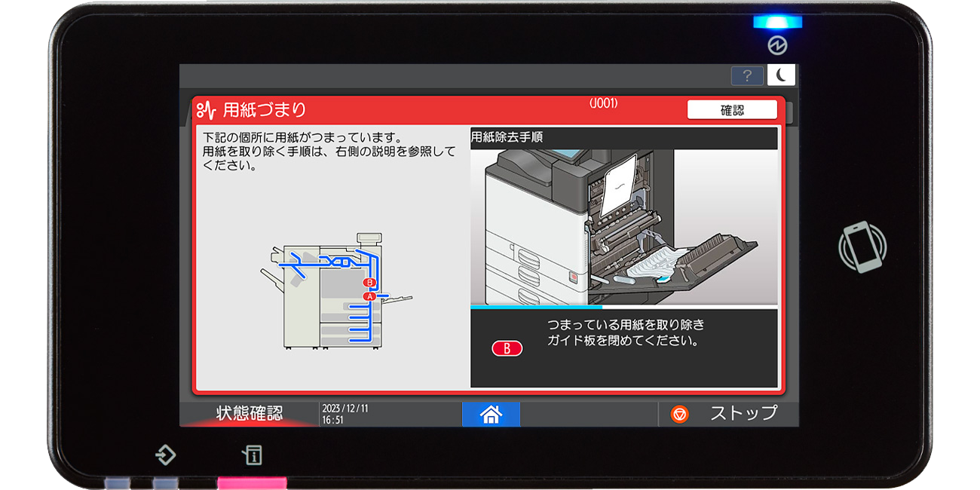980x490 pixels.
Task: Tap the red B badge next to the instructions
Action: (x=507, y=348)
